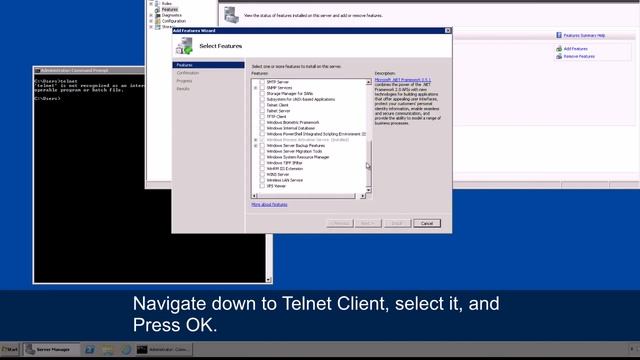
Task: Expand Configuration node in Server Manager tree
Action: (x=151, y=21)
